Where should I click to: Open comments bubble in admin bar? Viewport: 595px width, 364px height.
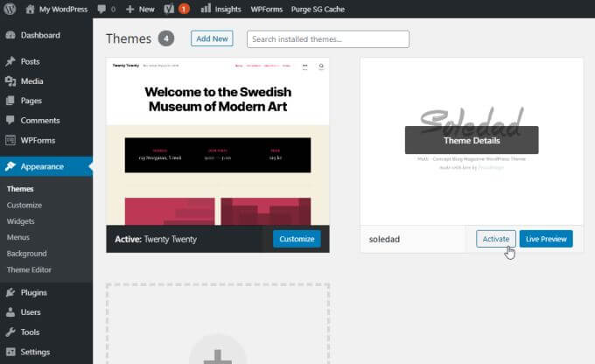point(101,9)
